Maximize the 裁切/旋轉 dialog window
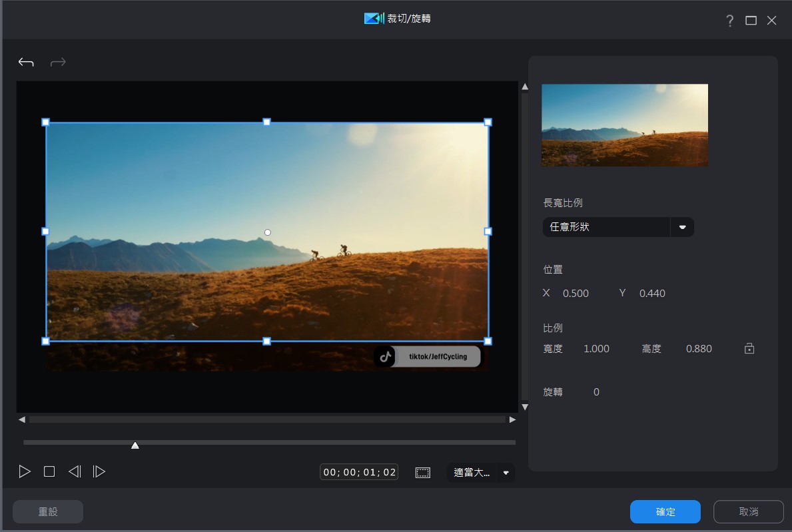The height and width of the screenshot is (532, 792). pos(751,20)
